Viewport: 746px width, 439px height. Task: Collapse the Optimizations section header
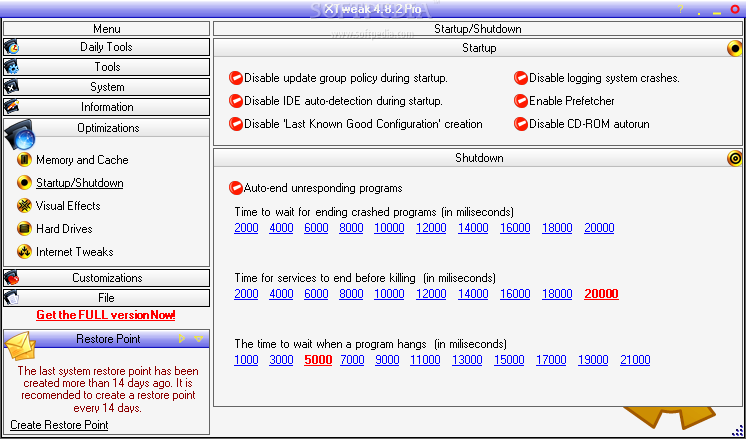coord(108,128)
